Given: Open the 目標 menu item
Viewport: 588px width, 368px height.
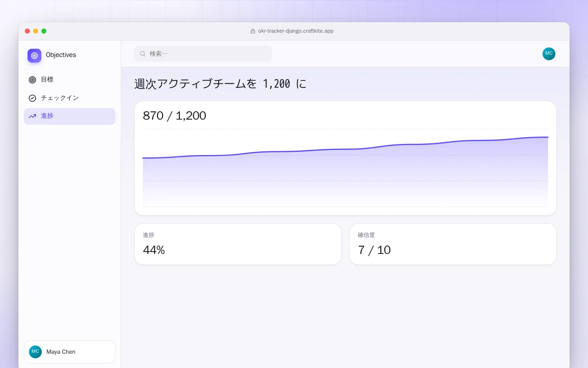Looking at the screenshot, I should tap(69, 80).
